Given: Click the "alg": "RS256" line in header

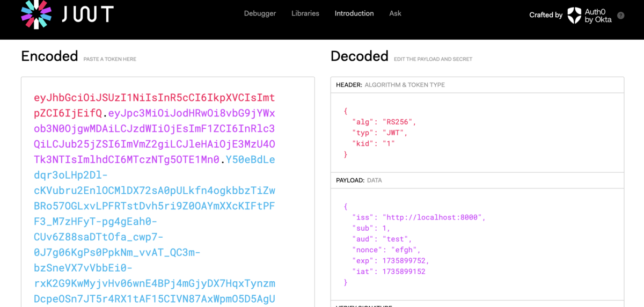Looking at the screenshot, I should [x=384, y=122].
